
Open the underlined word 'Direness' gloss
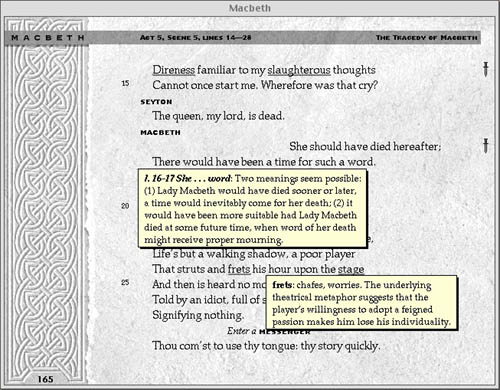(x=174, y=70)
